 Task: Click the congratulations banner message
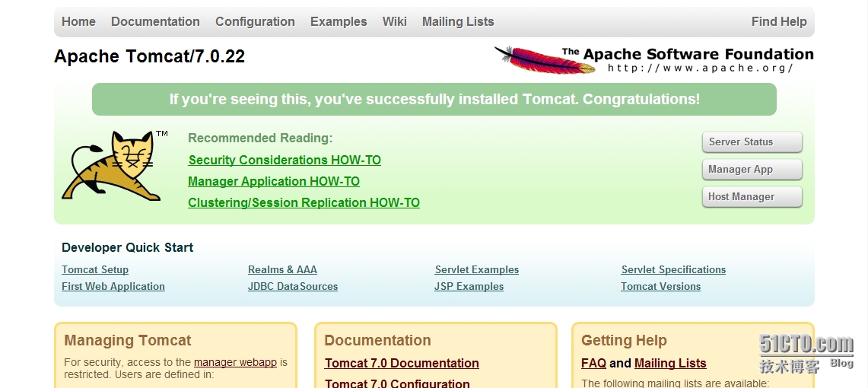click(434, 99)
